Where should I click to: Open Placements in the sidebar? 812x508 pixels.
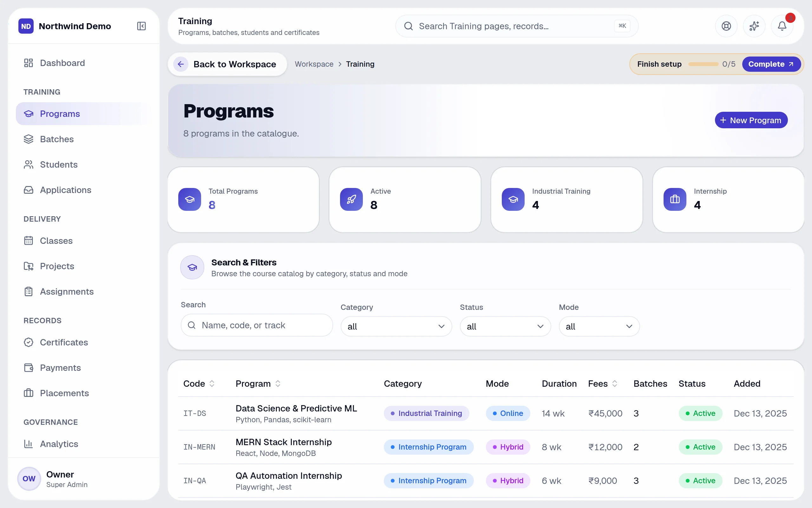click(x=83, y=393)
